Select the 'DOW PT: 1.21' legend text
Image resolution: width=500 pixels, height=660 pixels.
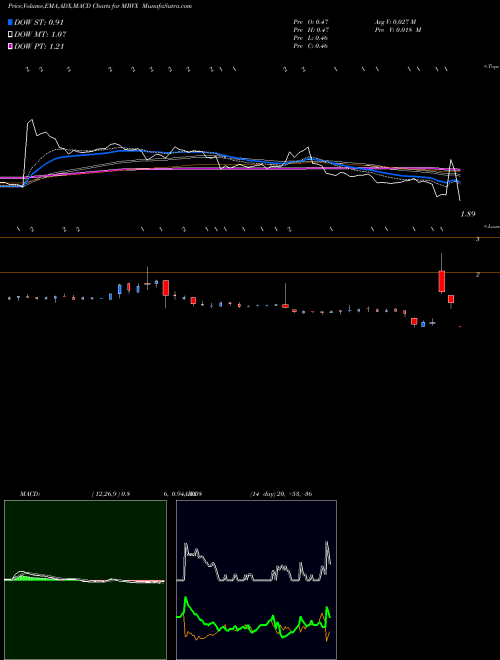point(39,46)
